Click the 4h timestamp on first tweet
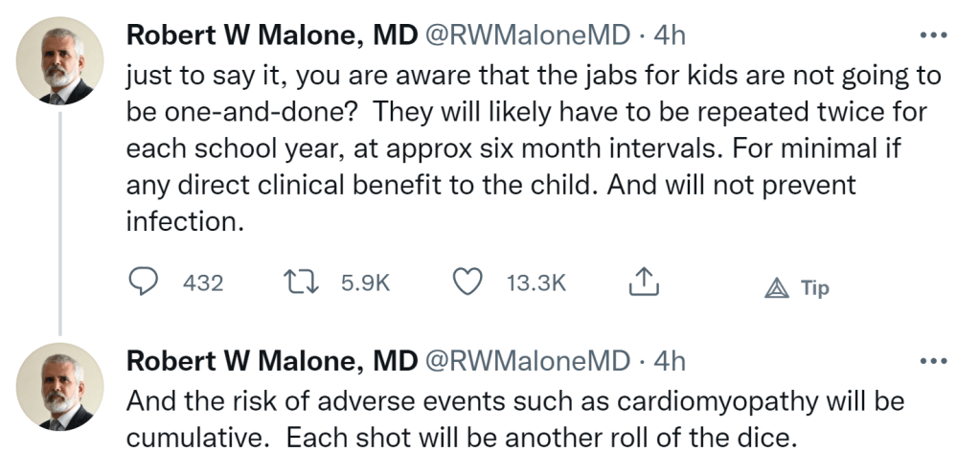Viewport: 980px width, 475px height. (670, 36)
